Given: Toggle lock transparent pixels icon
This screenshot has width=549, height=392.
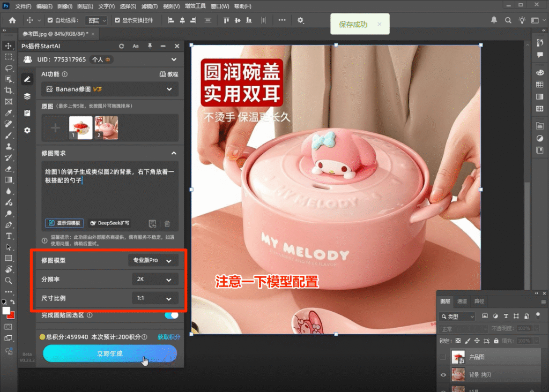Looking at the screenshot, I should (x=458, y=341).
